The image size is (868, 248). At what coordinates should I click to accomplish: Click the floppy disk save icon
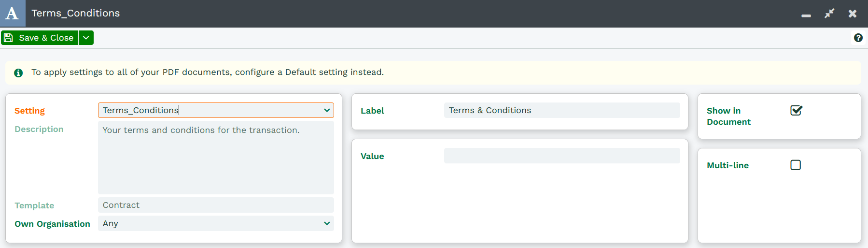pos(8,38)
